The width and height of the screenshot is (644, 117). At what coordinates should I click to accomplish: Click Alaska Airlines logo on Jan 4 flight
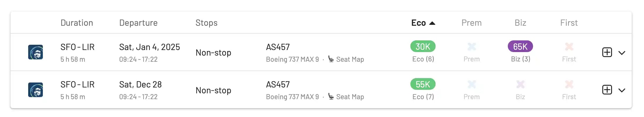click(36, 52)
